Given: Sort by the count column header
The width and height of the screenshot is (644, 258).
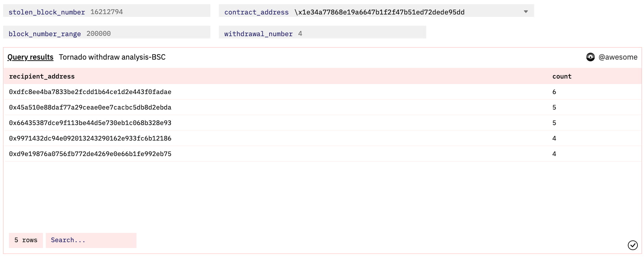Looking at the screenshot, I should (x=561, y=76).
